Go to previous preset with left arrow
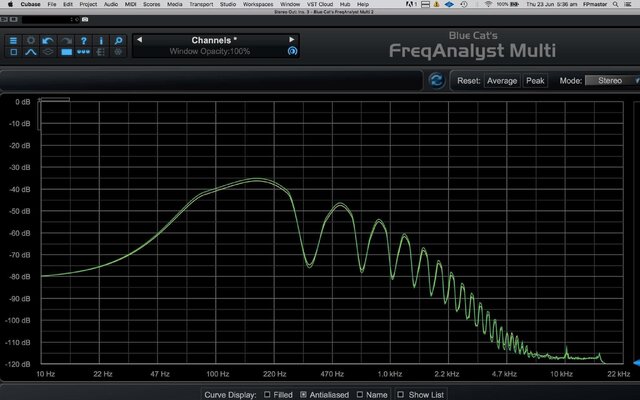The width and height of the screenshot is (640, 400). pyautogui.click(x=140, y=40)
